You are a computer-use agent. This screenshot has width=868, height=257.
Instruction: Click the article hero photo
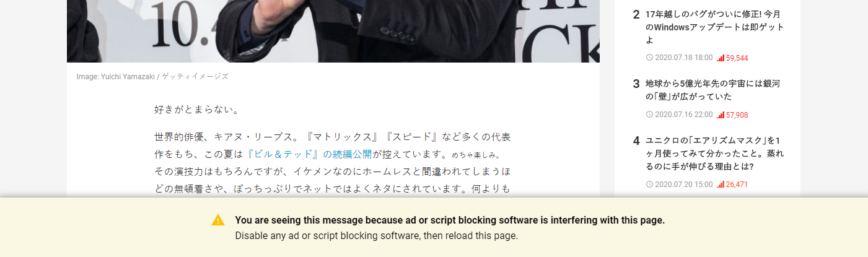(x=333, y=31)
